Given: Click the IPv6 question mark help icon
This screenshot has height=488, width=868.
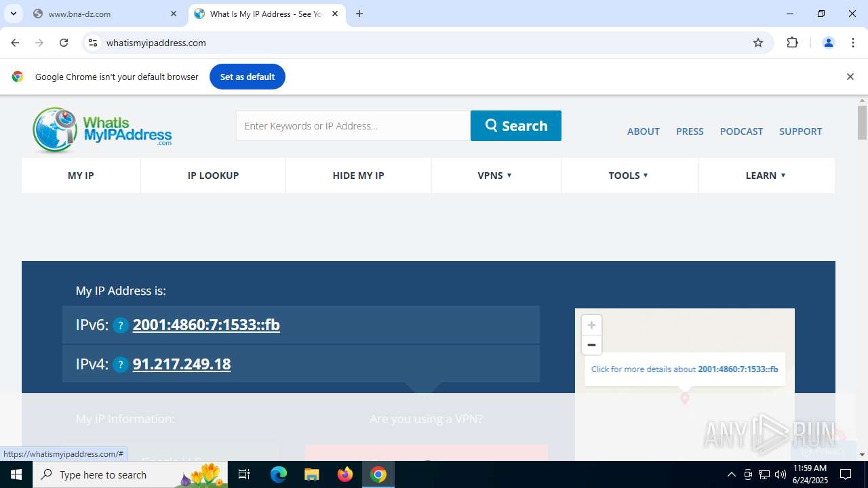Looking at the screenshot, I should tap(121, 325).
